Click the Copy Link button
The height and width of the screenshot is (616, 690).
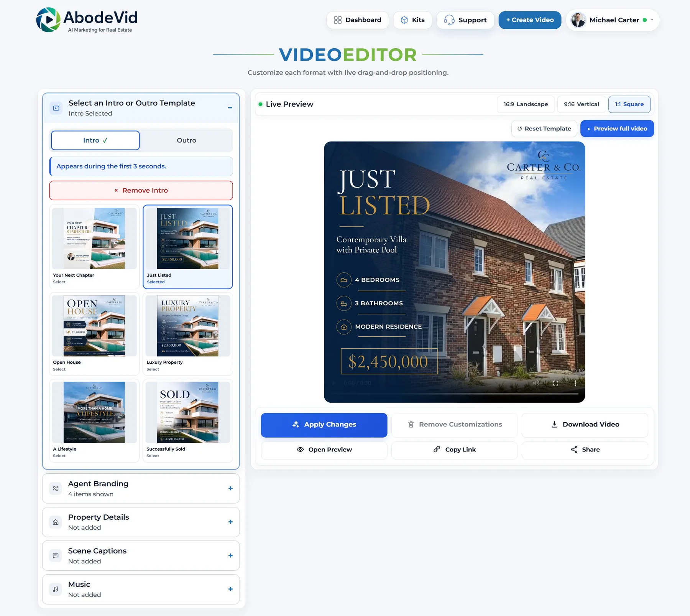(454, 450)
